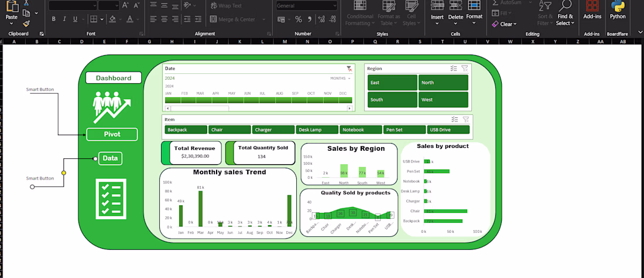
Task: Select North in the Region slicer
Action: pyautogui.click(x=443, y=83)
